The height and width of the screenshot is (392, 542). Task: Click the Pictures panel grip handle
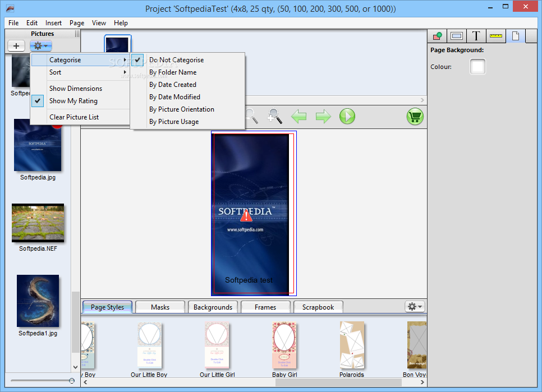tap(77, 34)
